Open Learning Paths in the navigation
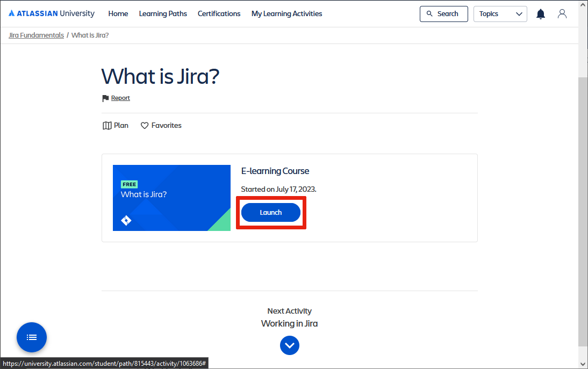588x369 pixels. (x=163, y=14)
